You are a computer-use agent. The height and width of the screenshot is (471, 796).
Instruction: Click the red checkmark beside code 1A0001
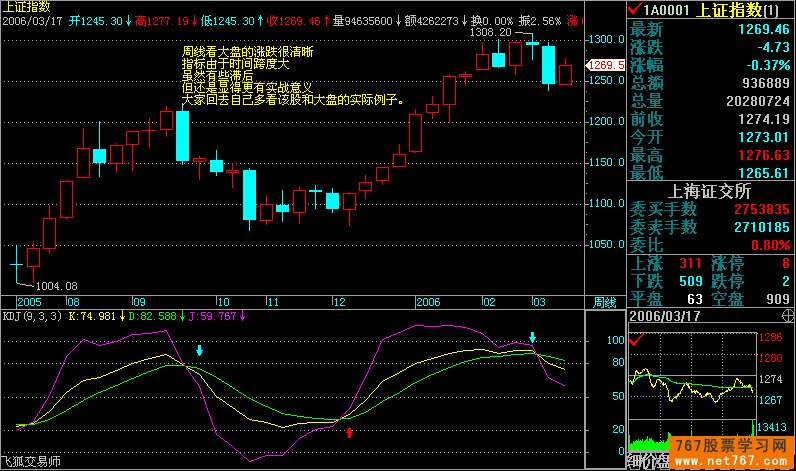click(638, 9)
